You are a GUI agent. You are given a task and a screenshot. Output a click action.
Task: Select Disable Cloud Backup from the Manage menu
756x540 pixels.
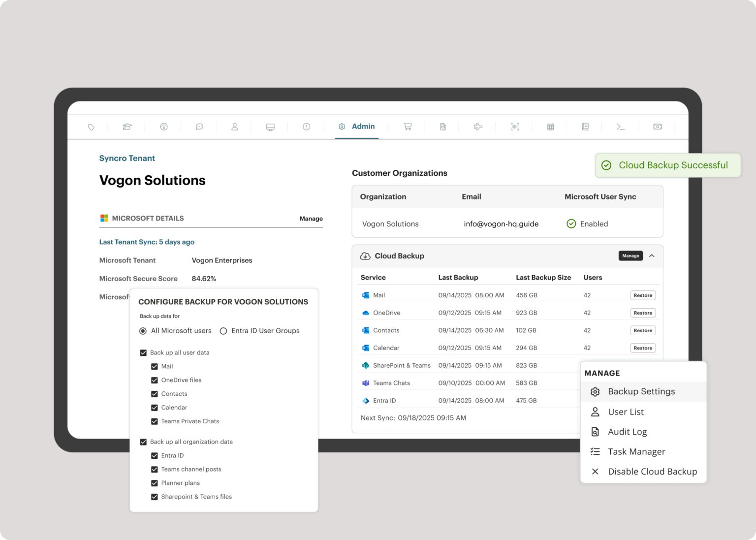pyautogui.click(x=652, y=471)
